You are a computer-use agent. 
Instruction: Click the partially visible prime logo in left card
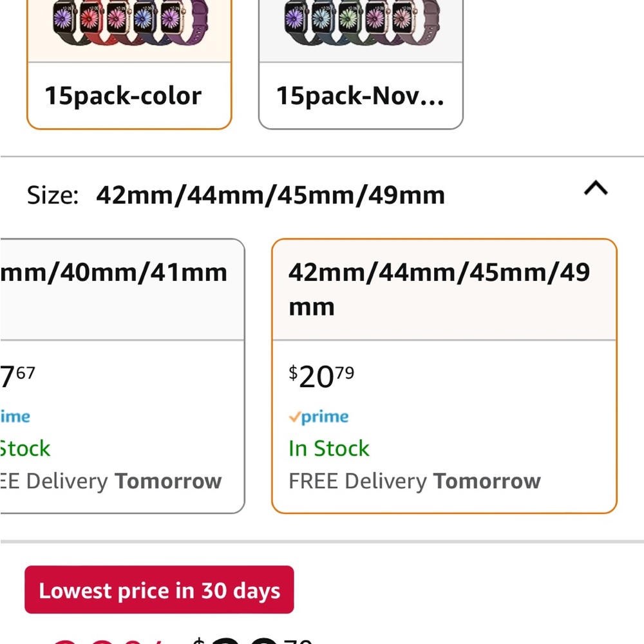click(x=15, y=417)
